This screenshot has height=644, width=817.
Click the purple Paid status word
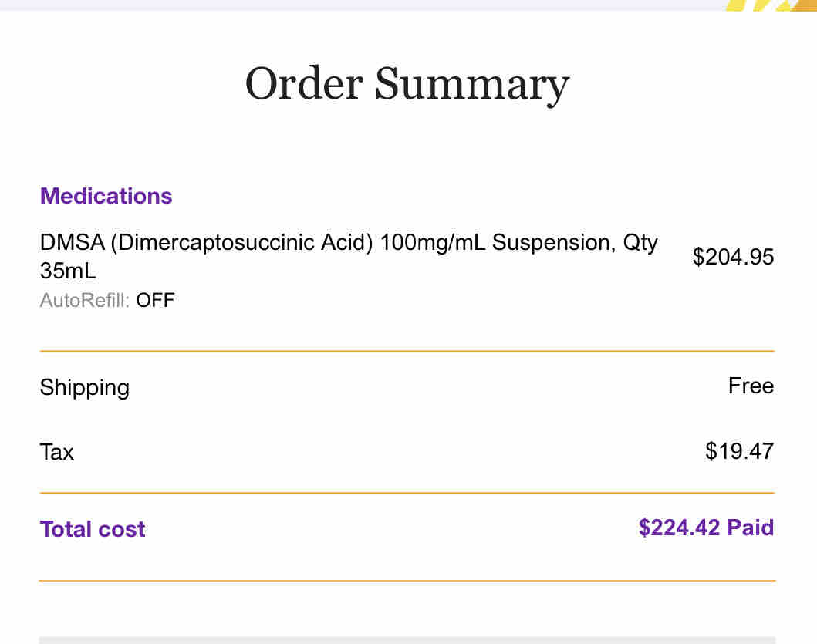(x=751, y=528)
